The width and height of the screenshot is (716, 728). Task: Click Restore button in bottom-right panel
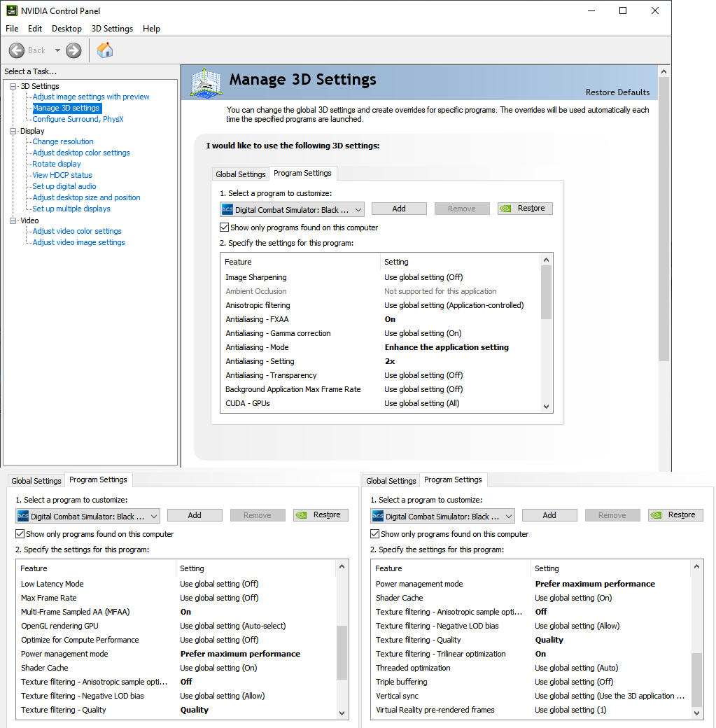point(675,515)
